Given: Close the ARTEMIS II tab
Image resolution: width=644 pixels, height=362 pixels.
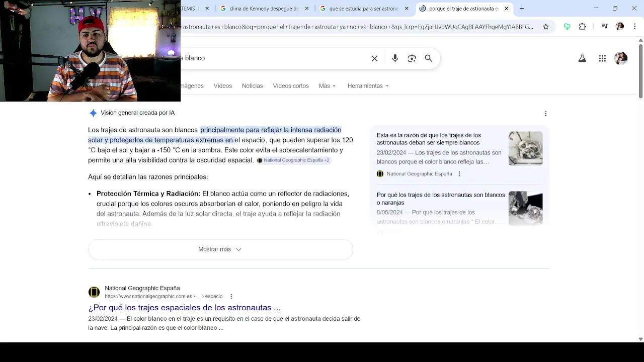Looking at the screenshot, I should tap(207, 9).
